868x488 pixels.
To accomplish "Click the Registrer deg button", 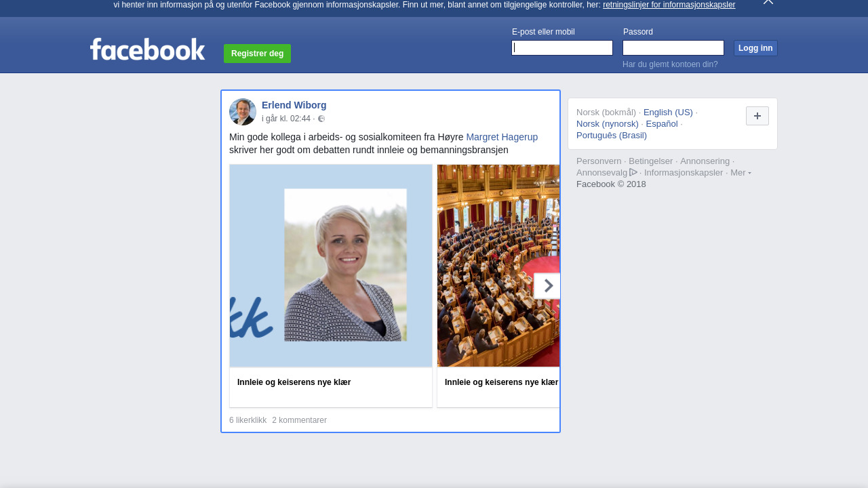I will coord(257,54).
